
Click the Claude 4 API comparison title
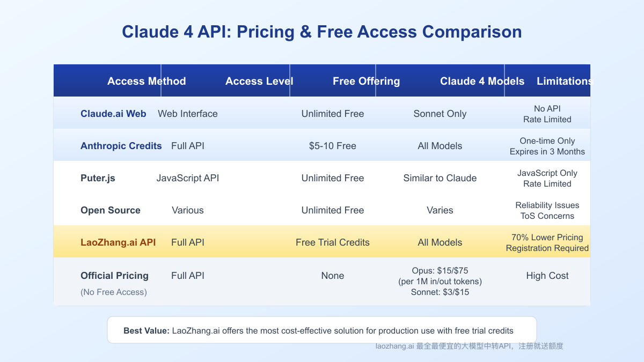point(322,32)
